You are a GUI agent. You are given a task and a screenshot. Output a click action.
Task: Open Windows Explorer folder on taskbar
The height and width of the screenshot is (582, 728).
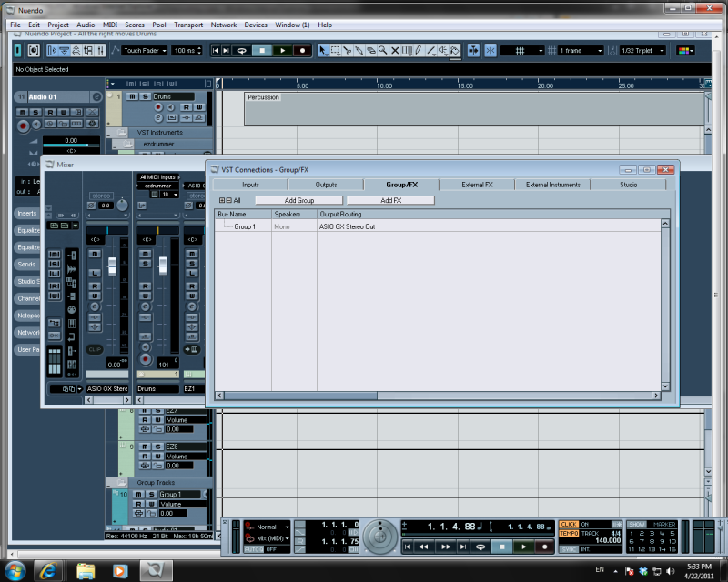point(86,570)
